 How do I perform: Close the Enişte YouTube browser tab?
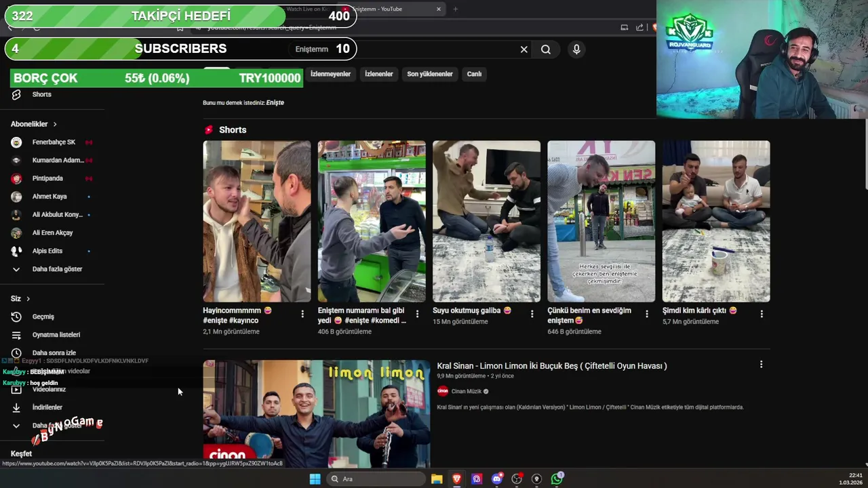click(439, 9)
